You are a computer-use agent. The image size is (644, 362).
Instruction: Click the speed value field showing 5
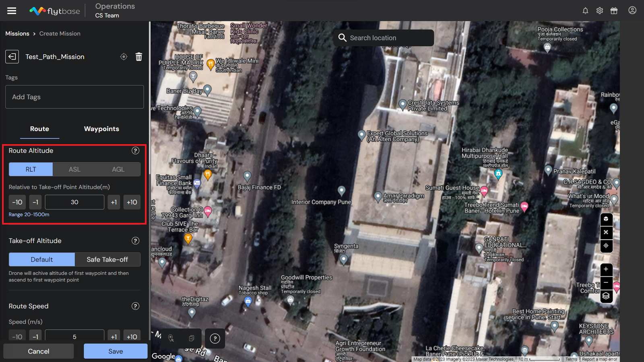coord(74,336)
